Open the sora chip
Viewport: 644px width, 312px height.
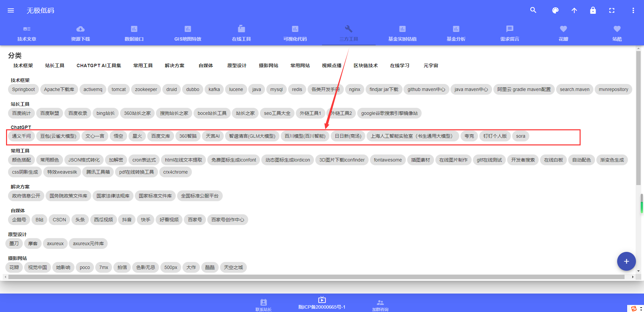521,136
